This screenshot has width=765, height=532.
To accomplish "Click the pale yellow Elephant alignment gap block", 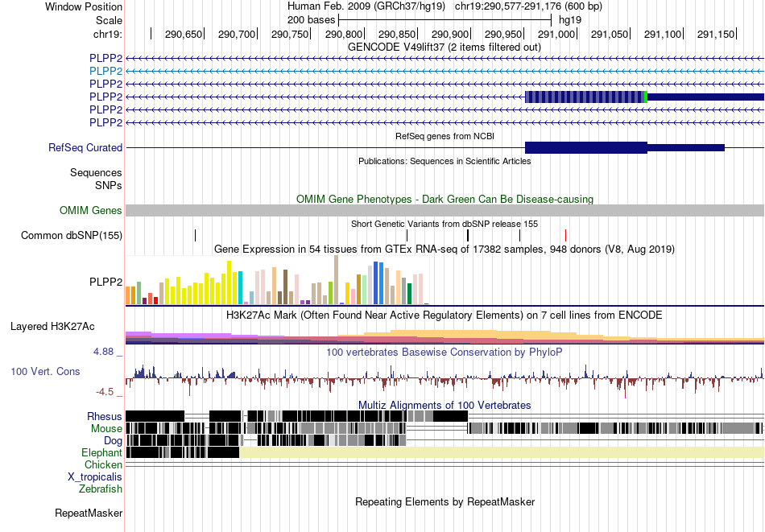I will pos(502,452).
